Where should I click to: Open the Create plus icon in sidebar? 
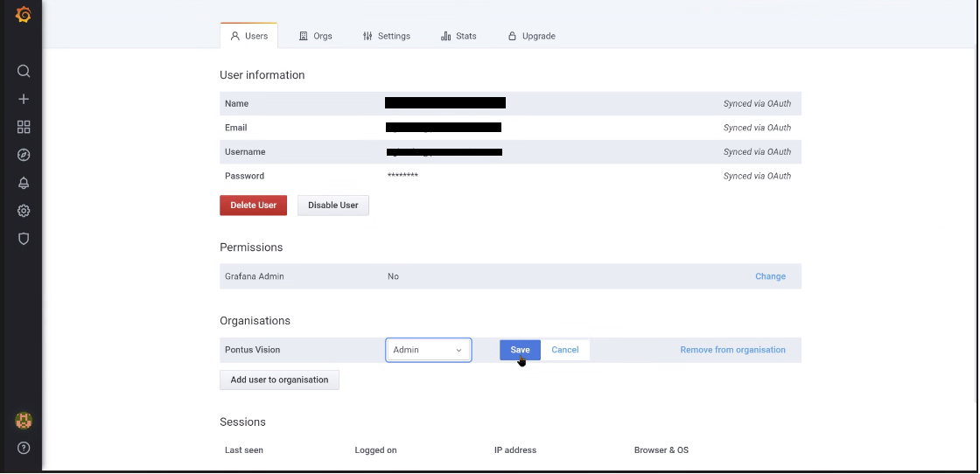click(x=24, y=100)
